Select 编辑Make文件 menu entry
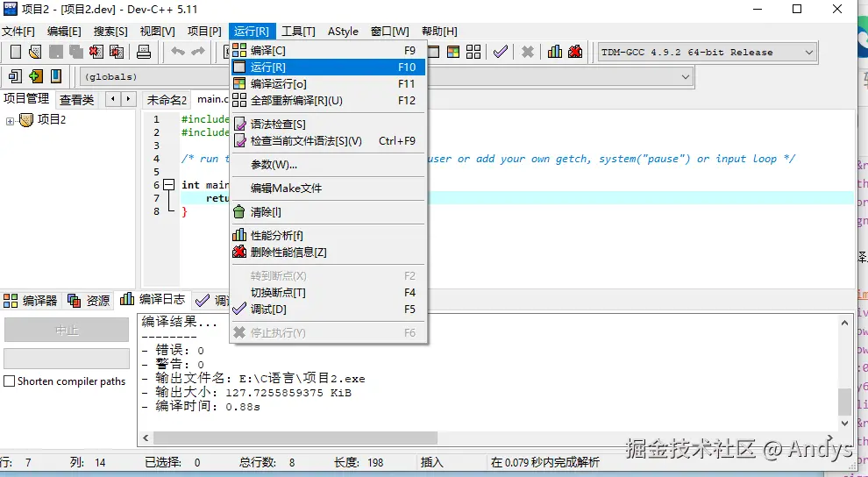Viewport: 868px width, 477px height. click(x=329, y=189)
